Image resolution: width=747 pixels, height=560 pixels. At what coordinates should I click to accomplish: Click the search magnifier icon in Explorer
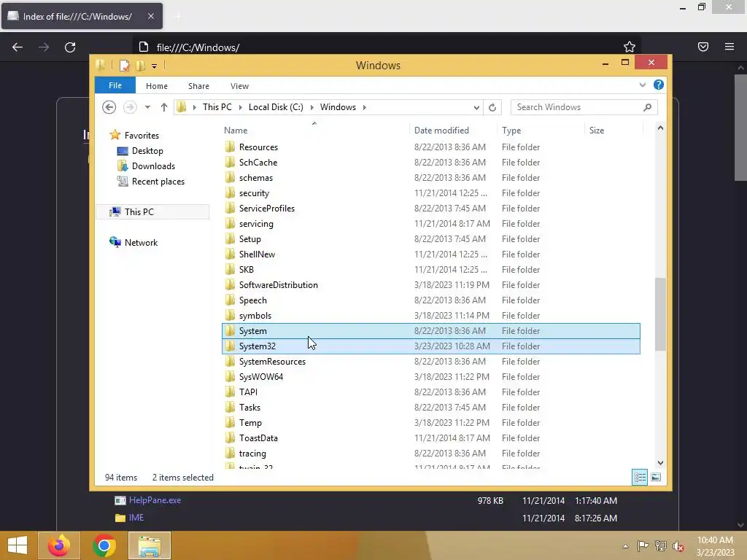point(647,107)
